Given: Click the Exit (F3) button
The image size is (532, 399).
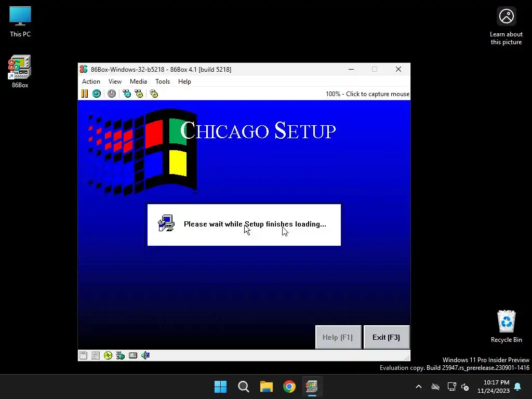Looking at the screenshot, I should pyautogui.click(x=387, y=337).
